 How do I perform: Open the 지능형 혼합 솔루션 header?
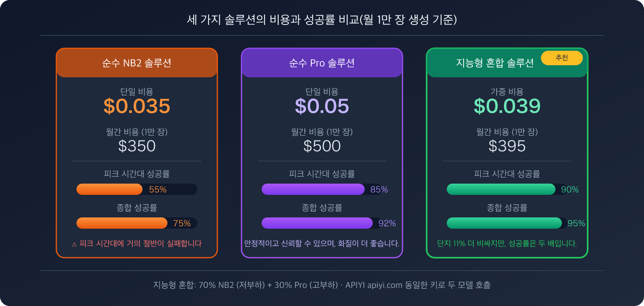(x=495, y=63)
